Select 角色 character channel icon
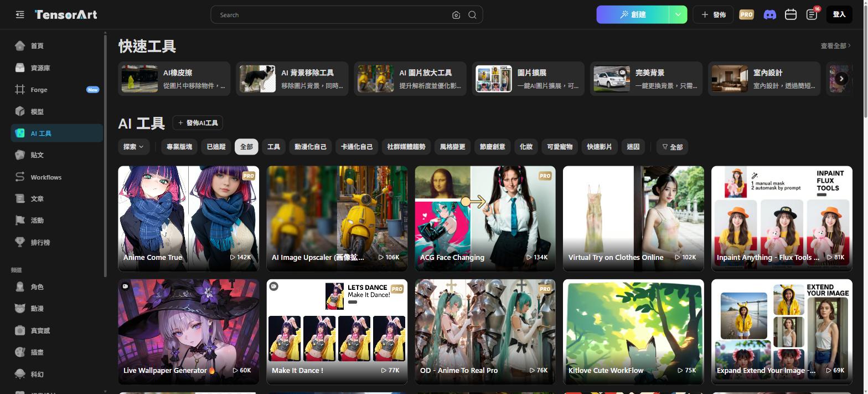This screenshot has width=868, height=394. [x=20, y=286]
